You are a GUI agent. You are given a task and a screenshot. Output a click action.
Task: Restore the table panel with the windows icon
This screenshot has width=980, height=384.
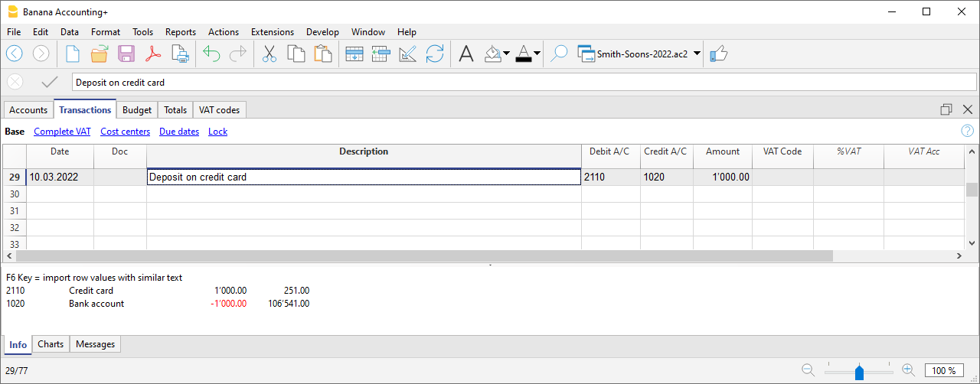[946, 109]
